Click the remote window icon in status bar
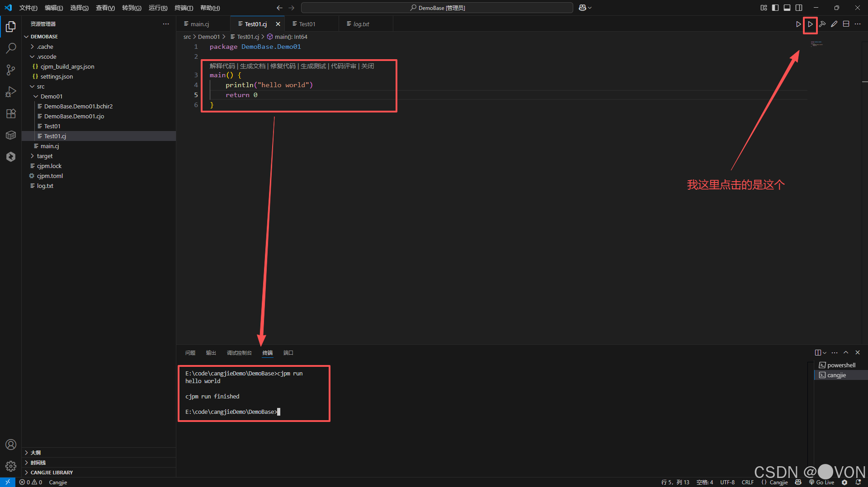Image resolution: width=868 pixels, height=487 pixels. [8, 482]
